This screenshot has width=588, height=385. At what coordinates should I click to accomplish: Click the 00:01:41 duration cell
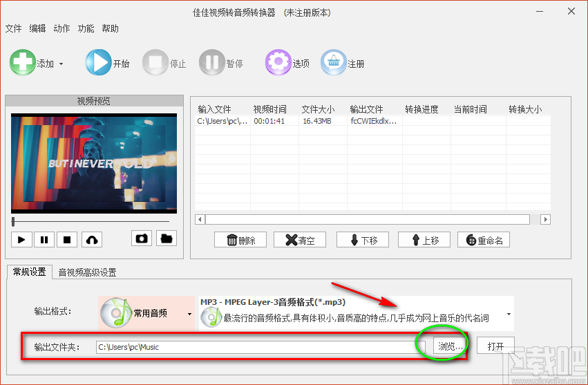(269, 121)
